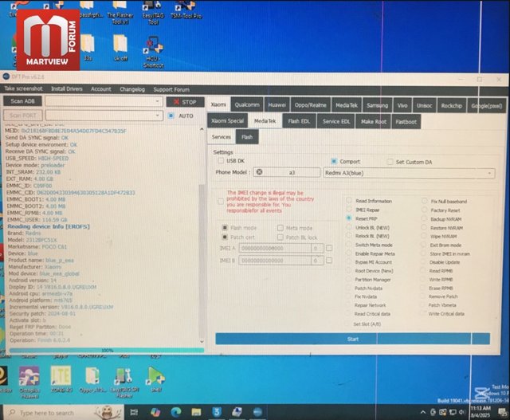Toggle the Flash mode checkbox
The width and height of the screenshot is (510, 420).
tap(225, 228)
